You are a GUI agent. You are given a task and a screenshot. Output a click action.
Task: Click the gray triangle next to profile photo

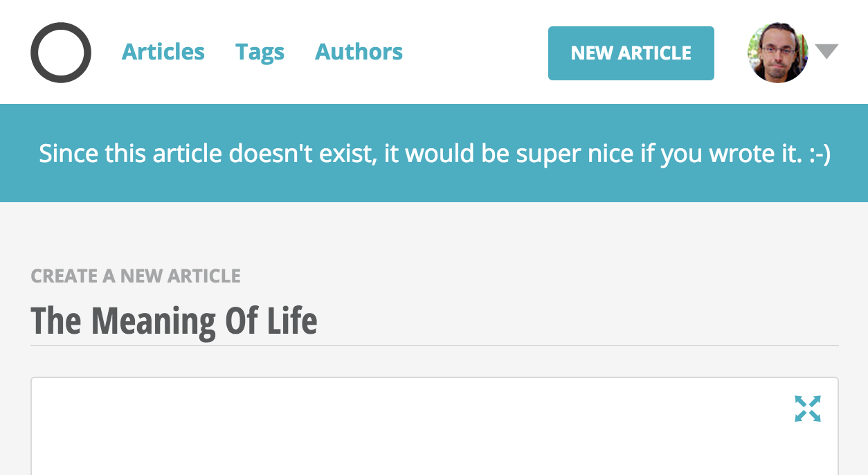pos(825,51)
